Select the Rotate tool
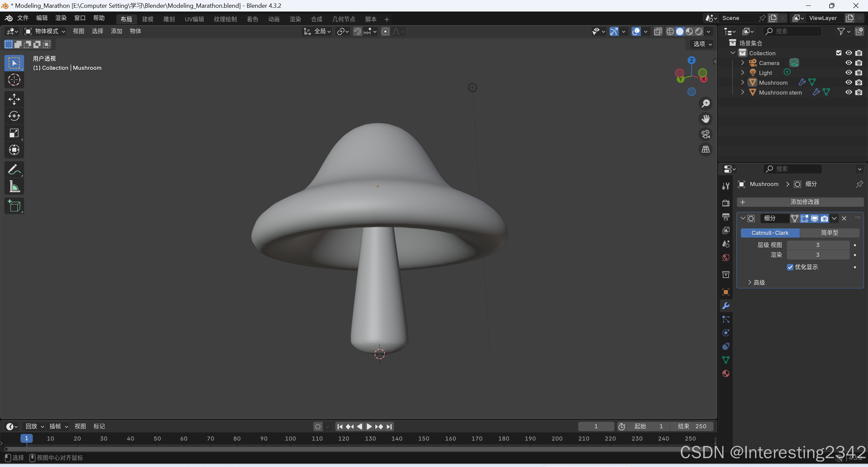This screenshot has width=868, height=467. click(14, 116)
